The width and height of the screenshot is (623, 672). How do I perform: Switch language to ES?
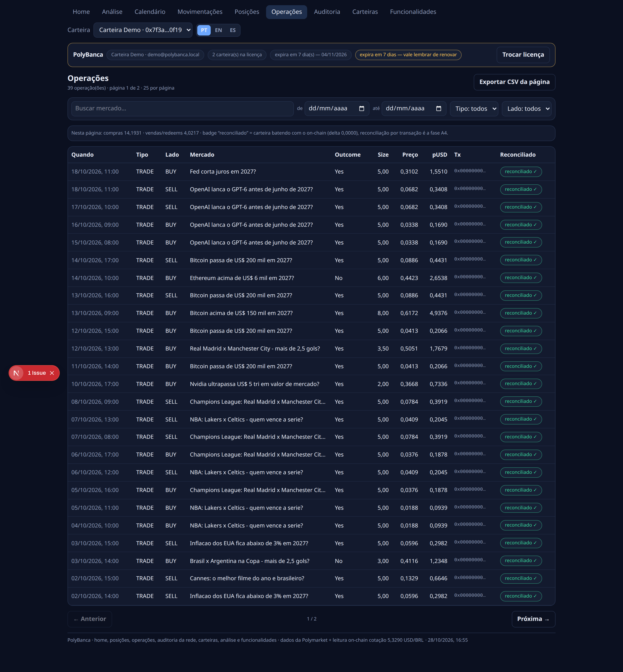[x=233, y=30]
